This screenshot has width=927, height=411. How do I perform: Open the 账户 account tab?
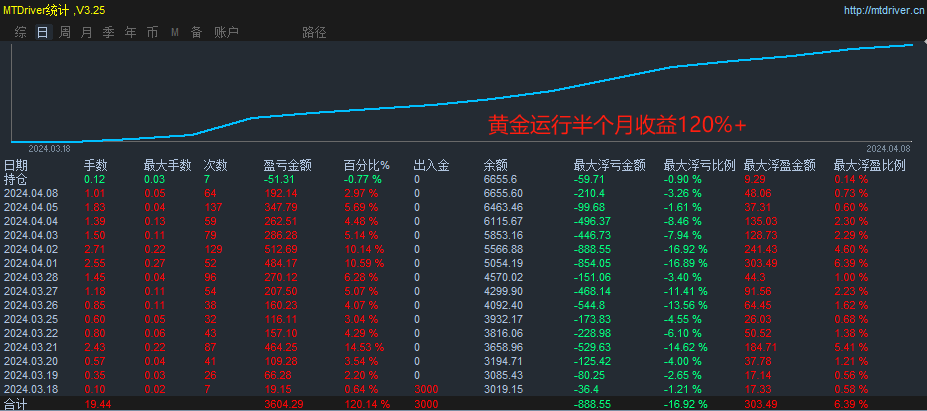[226, 33]
